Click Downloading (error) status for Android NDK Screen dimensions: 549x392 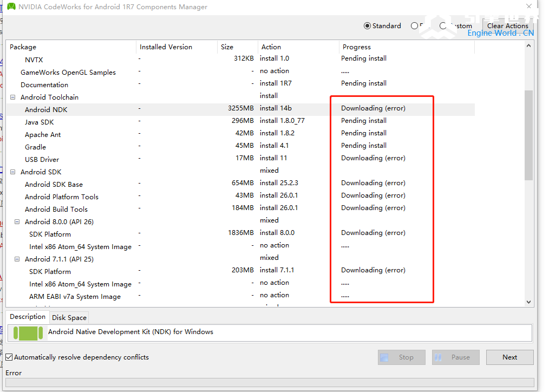tap(373, 108)
